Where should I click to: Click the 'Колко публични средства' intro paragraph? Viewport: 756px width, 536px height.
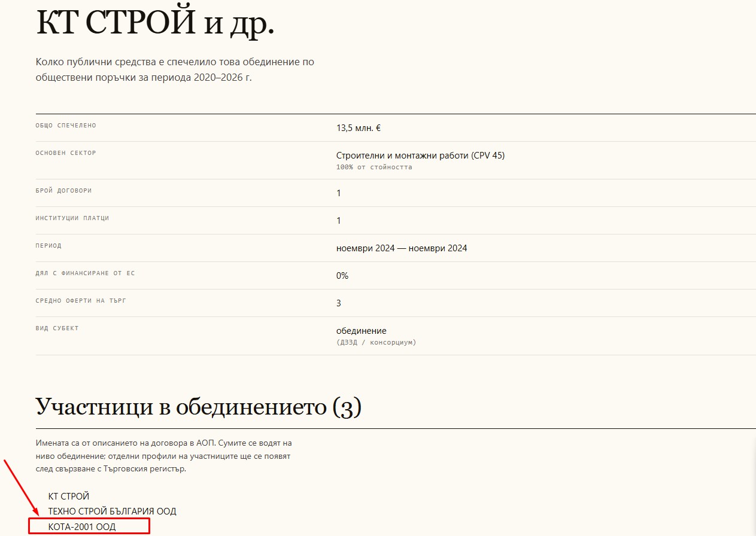(175, 70)
